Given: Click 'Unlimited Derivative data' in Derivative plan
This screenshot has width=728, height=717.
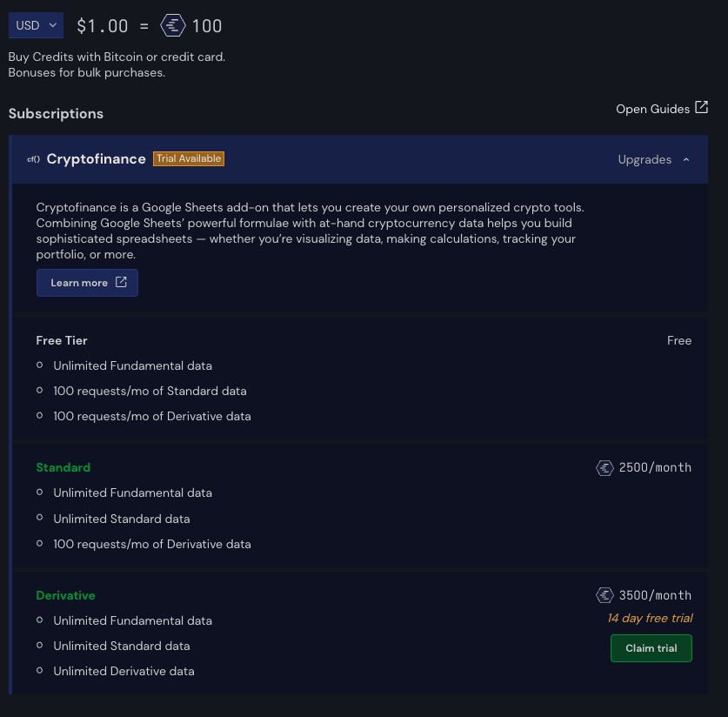Looking at the screenshot, I should 124,671.
